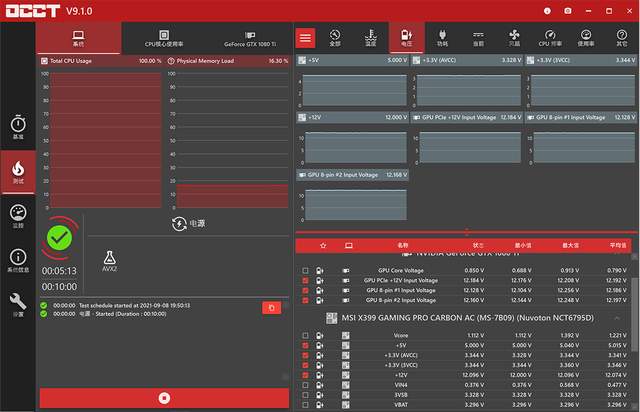Image resolution: width=640 pixels, height=412 pixels.
Task: Switch to the CPU core usage tab
Action: click(164, 39)
